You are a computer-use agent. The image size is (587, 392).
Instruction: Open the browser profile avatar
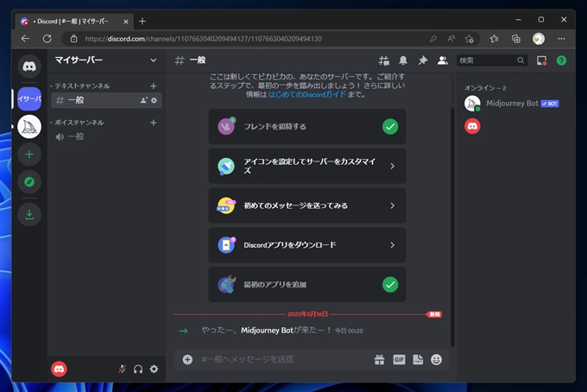click(x=539, y=39)
